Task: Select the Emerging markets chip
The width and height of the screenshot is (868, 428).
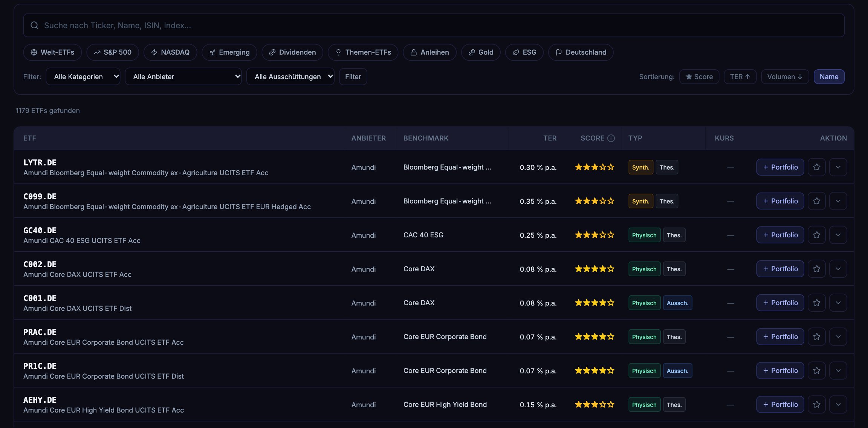Action: click(229, 52)
